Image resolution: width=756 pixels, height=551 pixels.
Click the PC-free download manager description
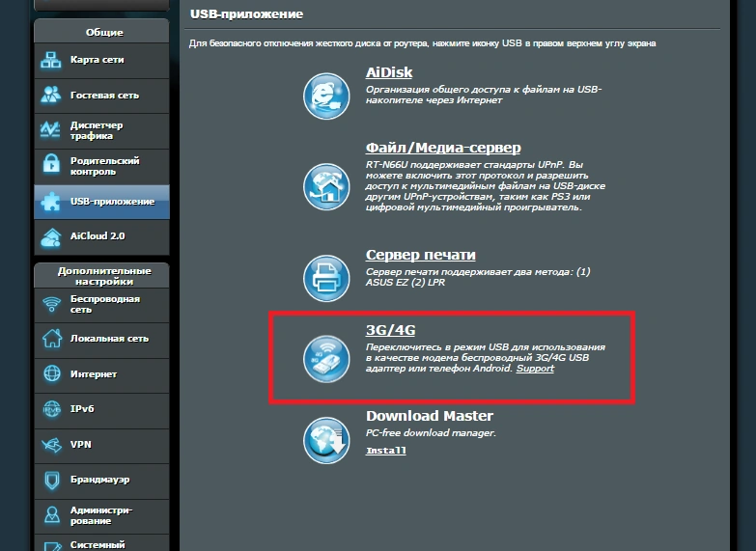click(x=431, y=433)
